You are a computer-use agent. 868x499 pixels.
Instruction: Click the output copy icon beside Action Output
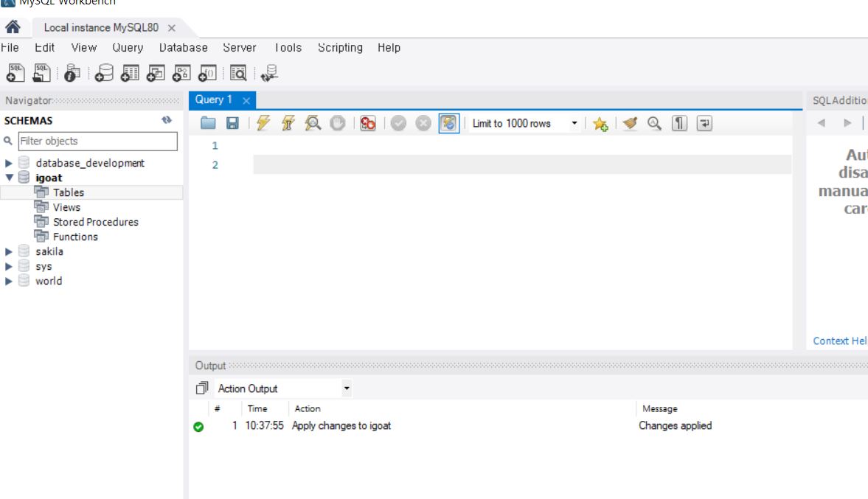tap(202, 388)
